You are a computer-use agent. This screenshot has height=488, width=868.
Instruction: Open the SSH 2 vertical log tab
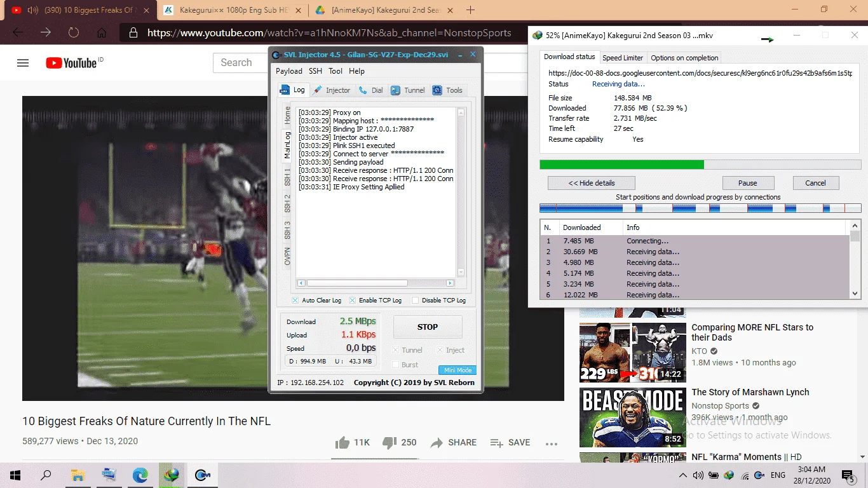pos(287,203)
